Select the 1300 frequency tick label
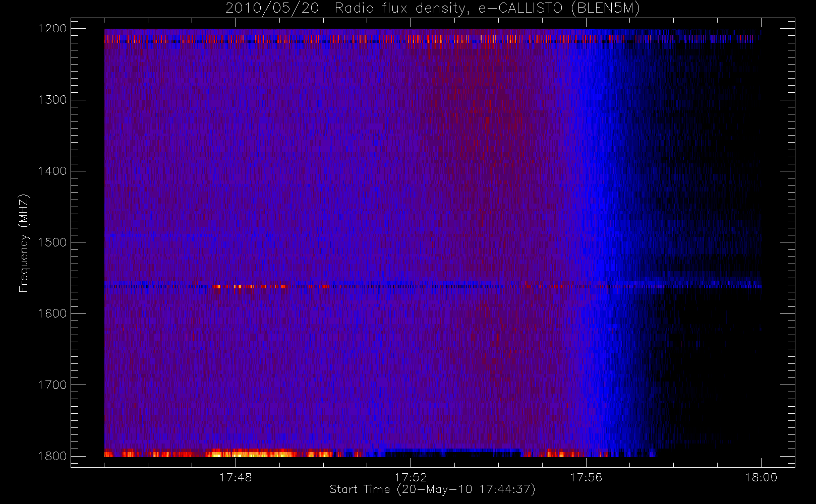This screenshot has height=504, width=816. (x=52, y=100)
